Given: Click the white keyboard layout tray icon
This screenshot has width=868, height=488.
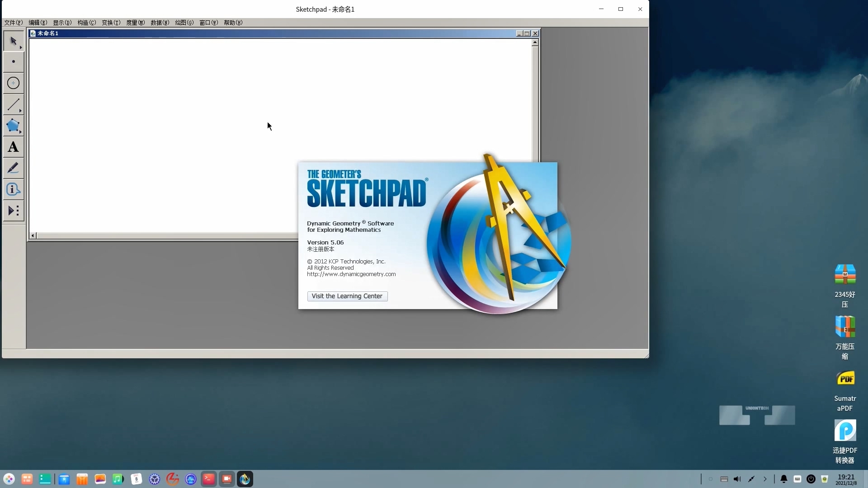Looking at the screenshot, I should click(797, 479).
